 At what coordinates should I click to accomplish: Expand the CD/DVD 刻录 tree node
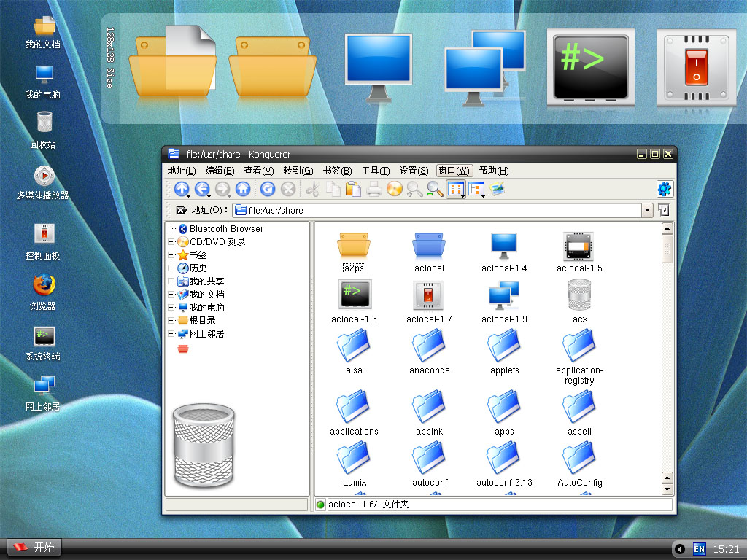coord(171,242)
